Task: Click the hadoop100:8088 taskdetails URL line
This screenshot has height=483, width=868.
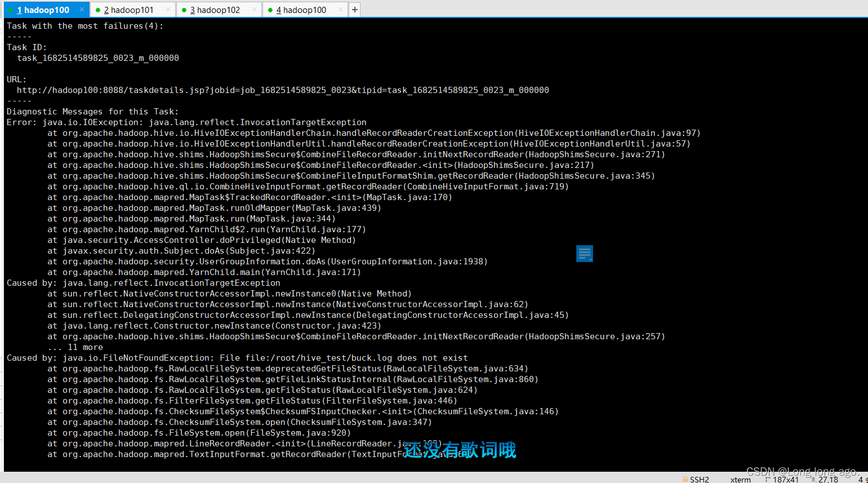Action: (283, 90)
